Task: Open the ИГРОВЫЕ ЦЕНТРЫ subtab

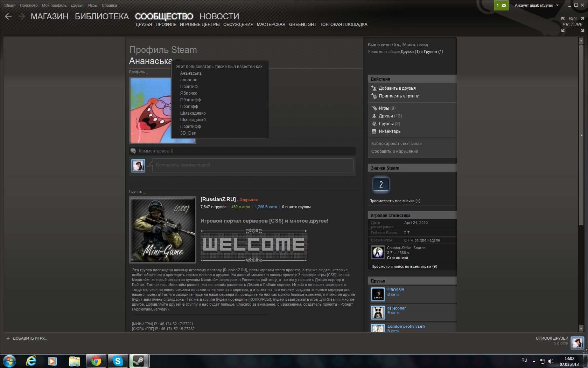Action: pos(200,25)
